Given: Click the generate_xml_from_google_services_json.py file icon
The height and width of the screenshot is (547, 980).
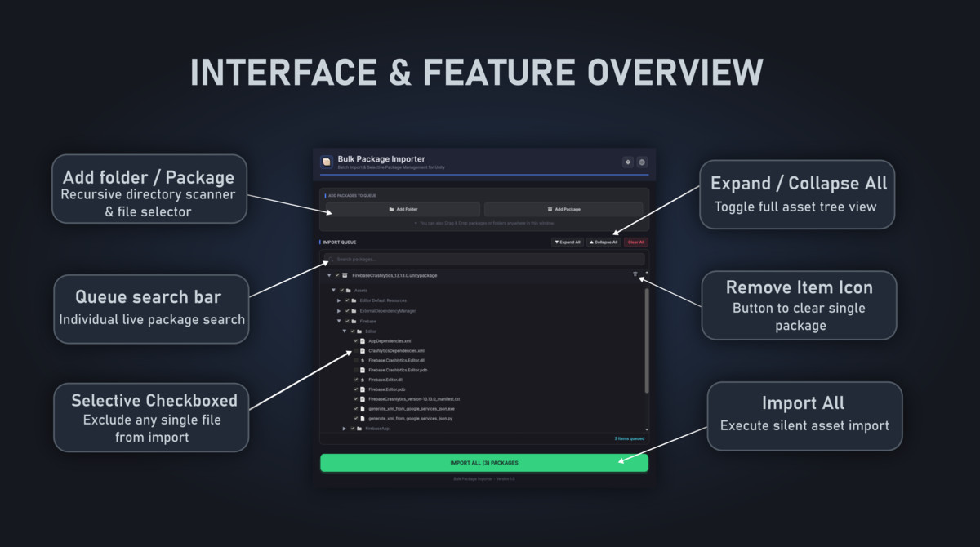Looking at the screenshot, I should point(363,418).
